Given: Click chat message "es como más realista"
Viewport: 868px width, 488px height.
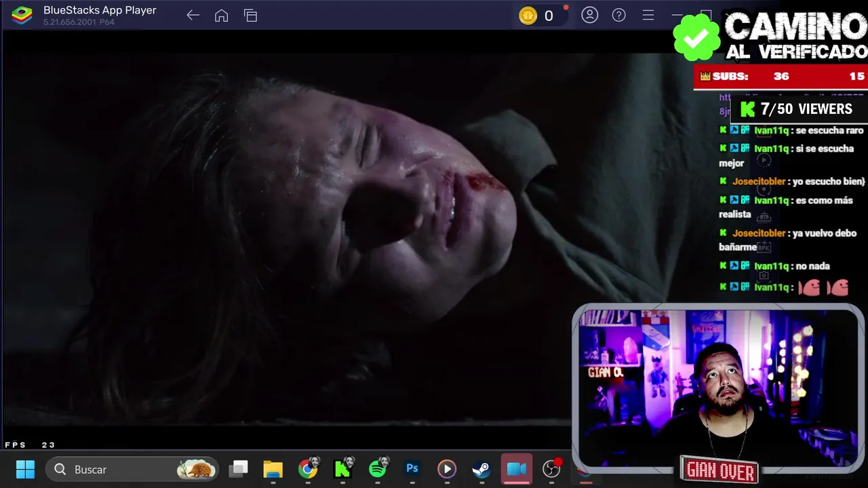Looking at the screenshot, I should coord(787,207).
